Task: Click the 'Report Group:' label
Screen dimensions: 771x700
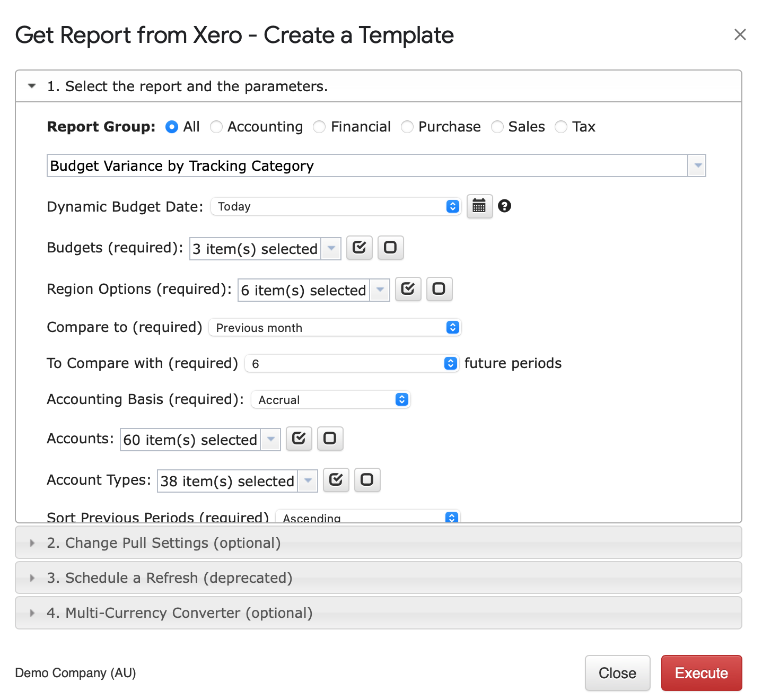Action: point(101,127)
